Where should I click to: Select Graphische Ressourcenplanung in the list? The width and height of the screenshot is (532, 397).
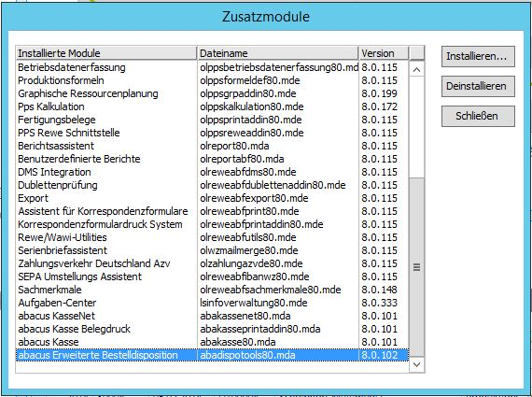pyautogui.click(x=213, y=93)
